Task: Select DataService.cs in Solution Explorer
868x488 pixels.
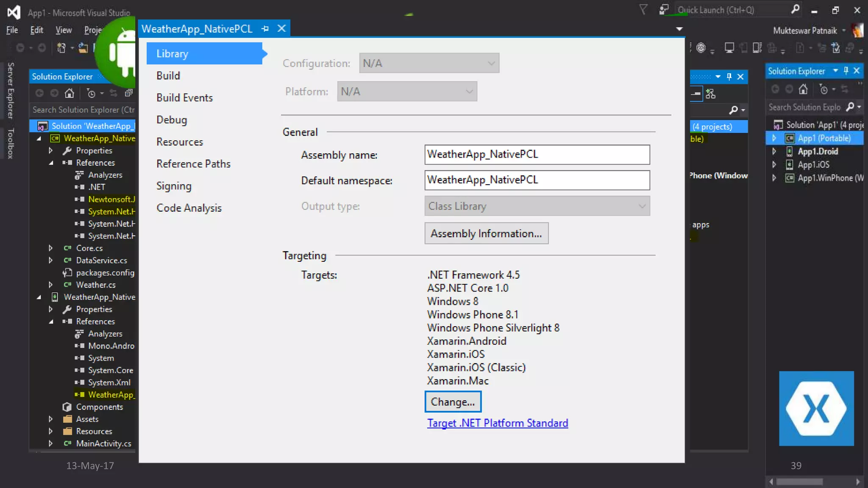Action: (x=101, y=261)
